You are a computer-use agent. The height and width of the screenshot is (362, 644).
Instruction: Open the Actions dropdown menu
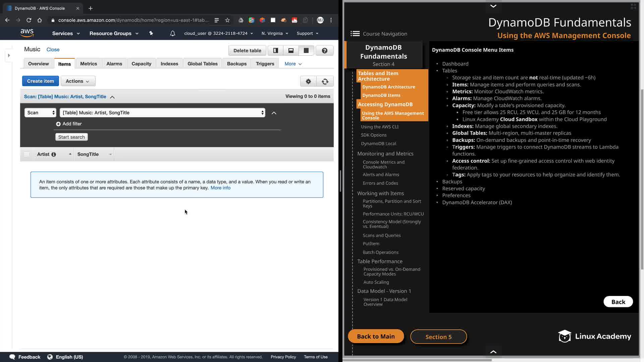click(x=78, y=81)
